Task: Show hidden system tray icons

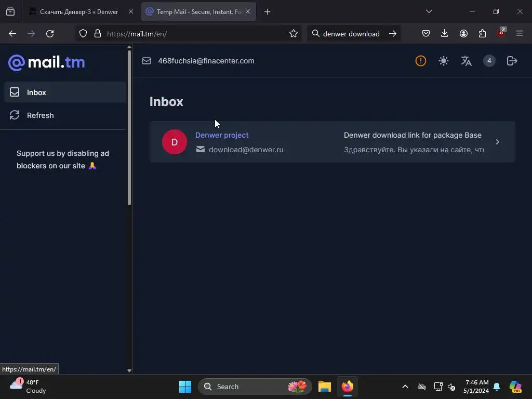Action: point(405,387)
